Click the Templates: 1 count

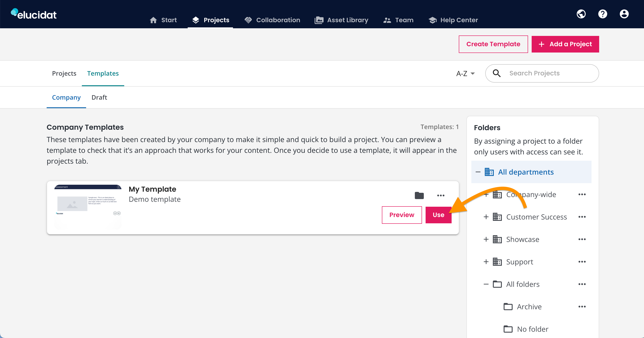click(x=439, y=127)
